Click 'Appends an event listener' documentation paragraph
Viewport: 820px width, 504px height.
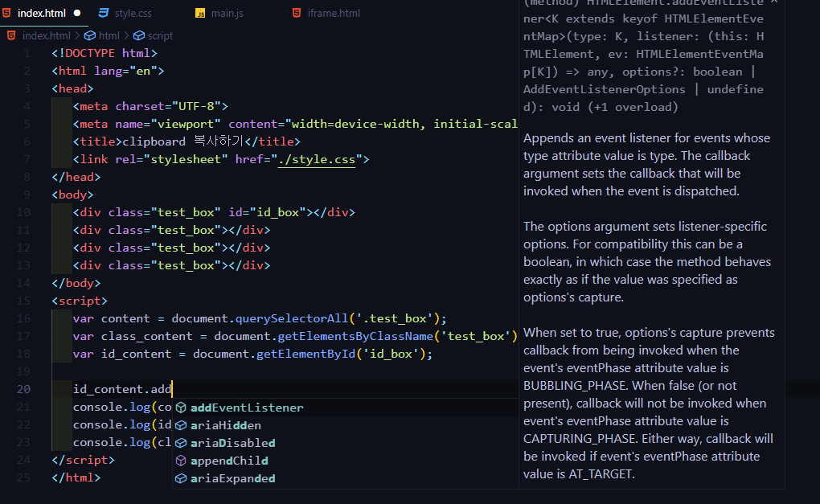tap(647, 165)
